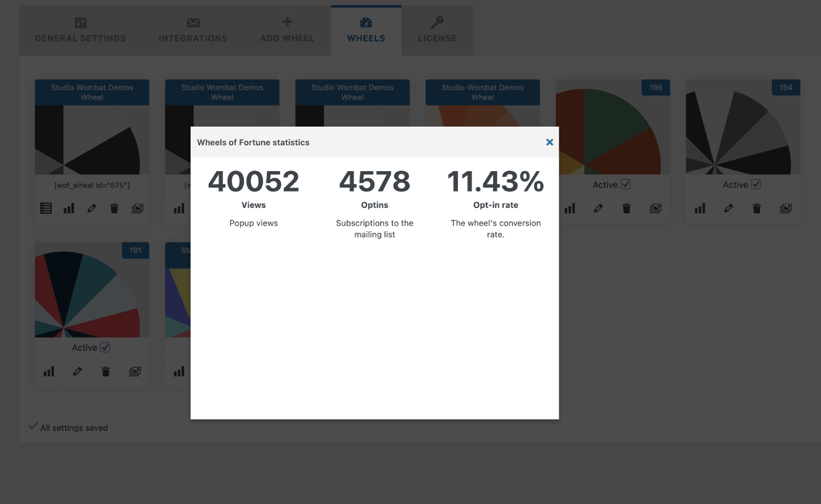Open statistics for the yellow and purple wheel
This screenshot has height=504, width=821.
[x=179, y=371]
